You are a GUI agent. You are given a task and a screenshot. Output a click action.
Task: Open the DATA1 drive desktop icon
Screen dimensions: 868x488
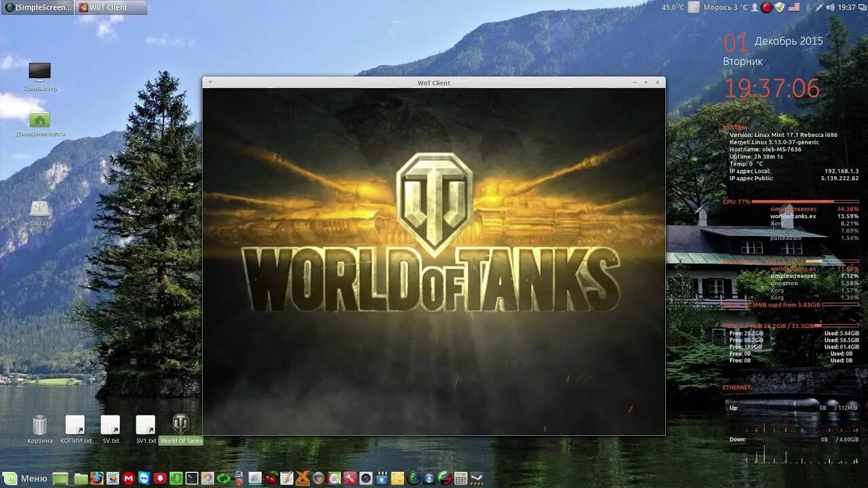[x=39, y=213]
